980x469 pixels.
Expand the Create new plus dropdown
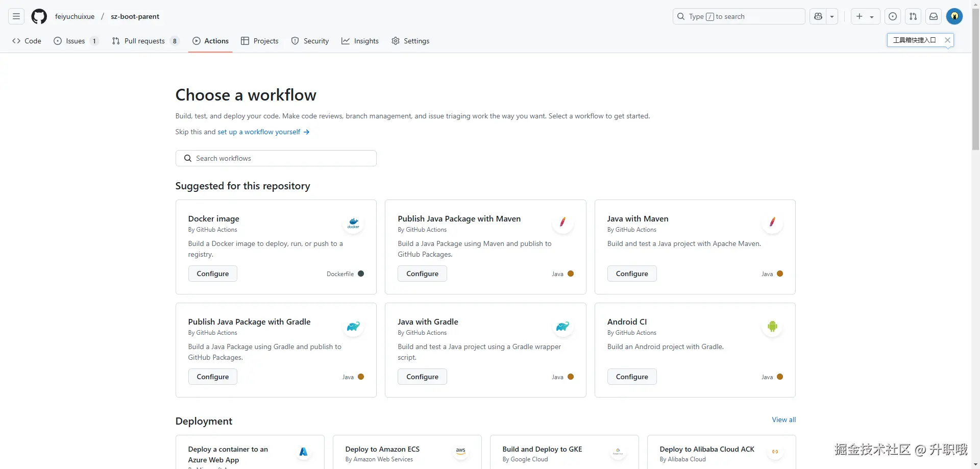coord(865,16)
